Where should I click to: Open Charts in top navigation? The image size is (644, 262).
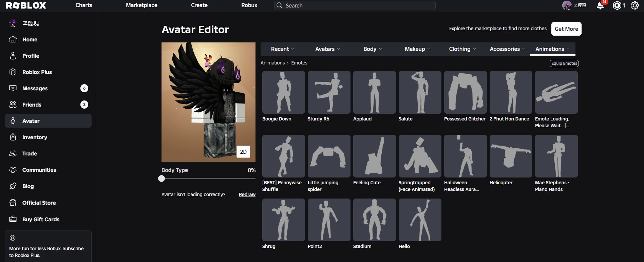[84, 5]
